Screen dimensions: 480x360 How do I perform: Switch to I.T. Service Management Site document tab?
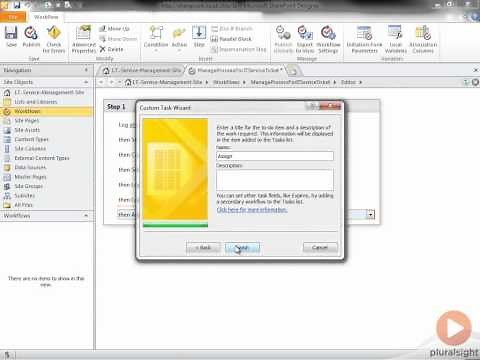coord(142,70)
